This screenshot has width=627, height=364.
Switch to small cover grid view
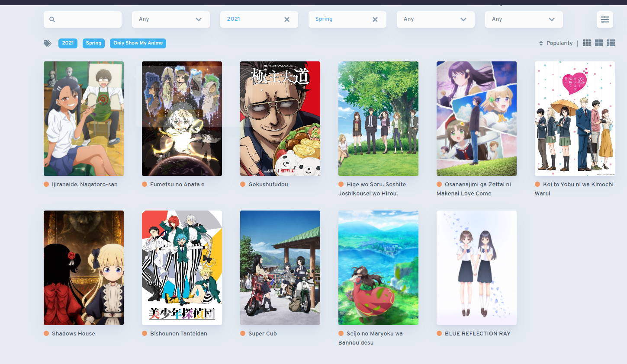click(587, 43)
